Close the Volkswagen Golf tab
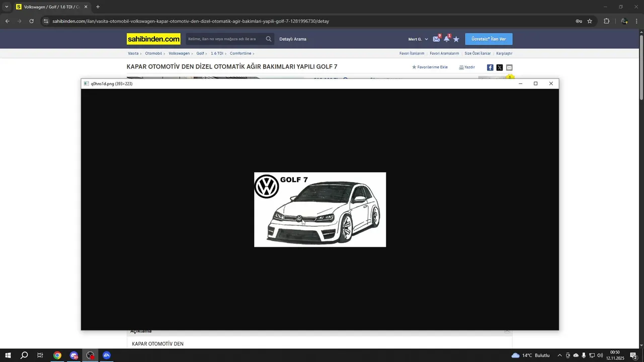 [86, 7]
